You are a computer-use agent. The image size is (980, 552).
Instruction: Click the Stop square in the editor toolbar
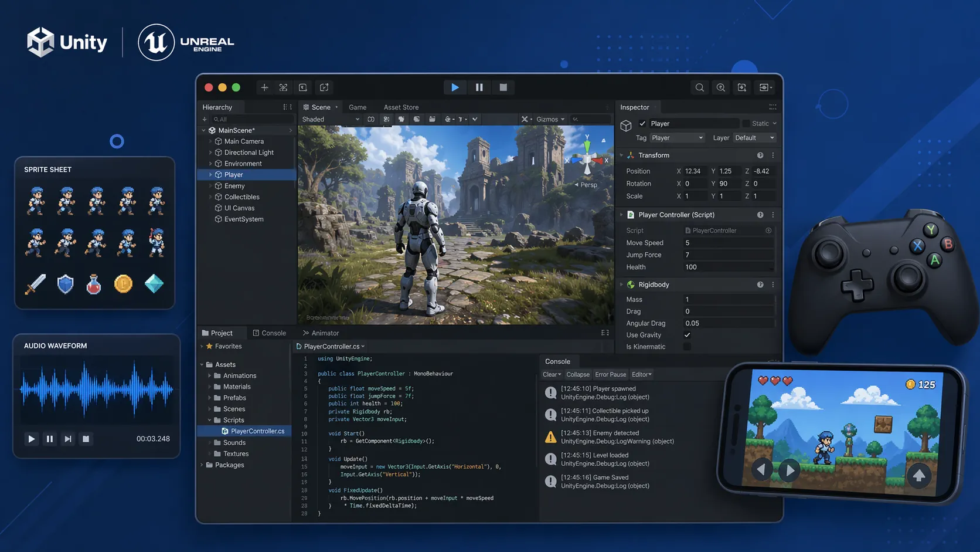coord(503,87)
